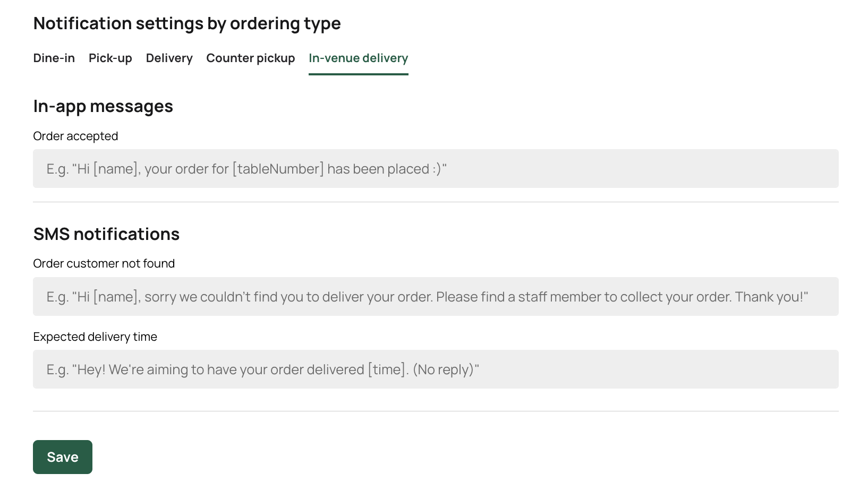The image size is (868, 482).
Task: Click the "In-app messages" section heading
Action: tap(103, 107)
